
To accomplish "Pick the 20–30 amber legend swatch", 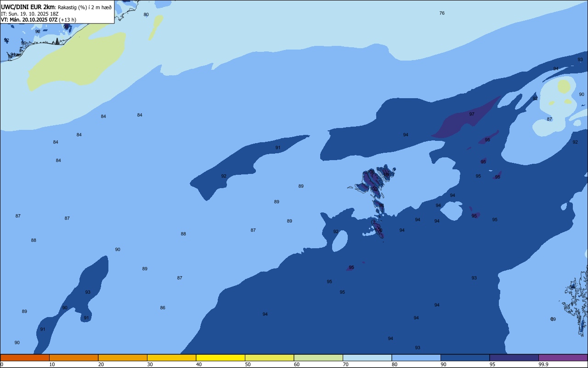I will 123,357.
